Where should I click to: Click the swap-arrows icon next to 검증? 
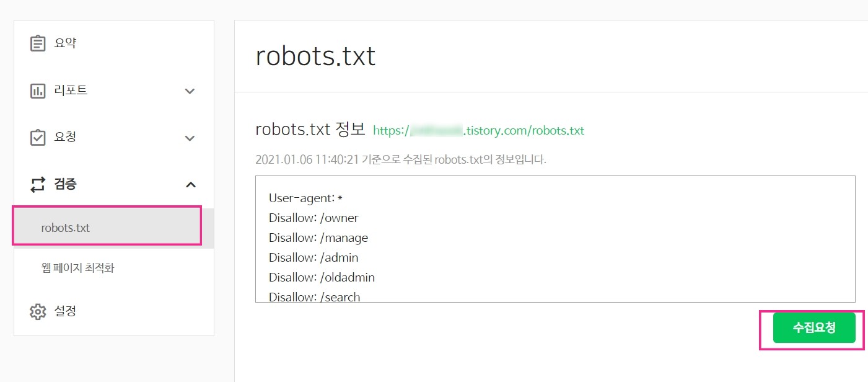tap(38, 184)
